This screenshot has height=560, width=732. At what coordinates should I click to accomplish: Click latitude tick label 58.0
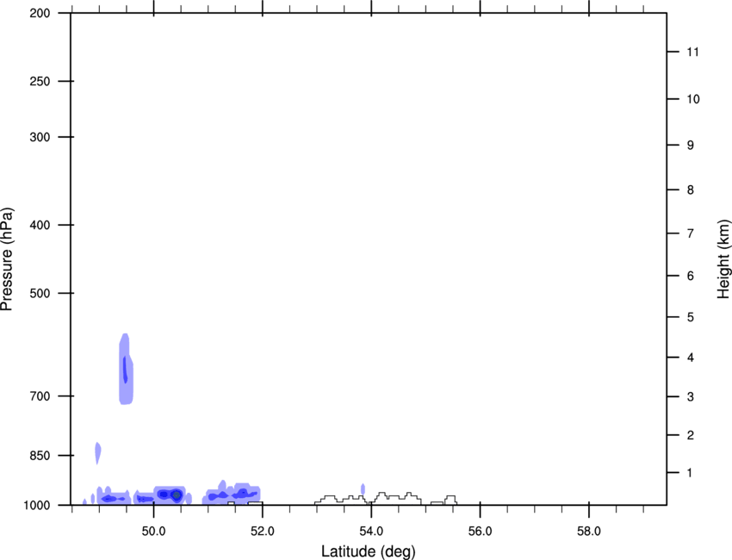[x=589, y=531]
